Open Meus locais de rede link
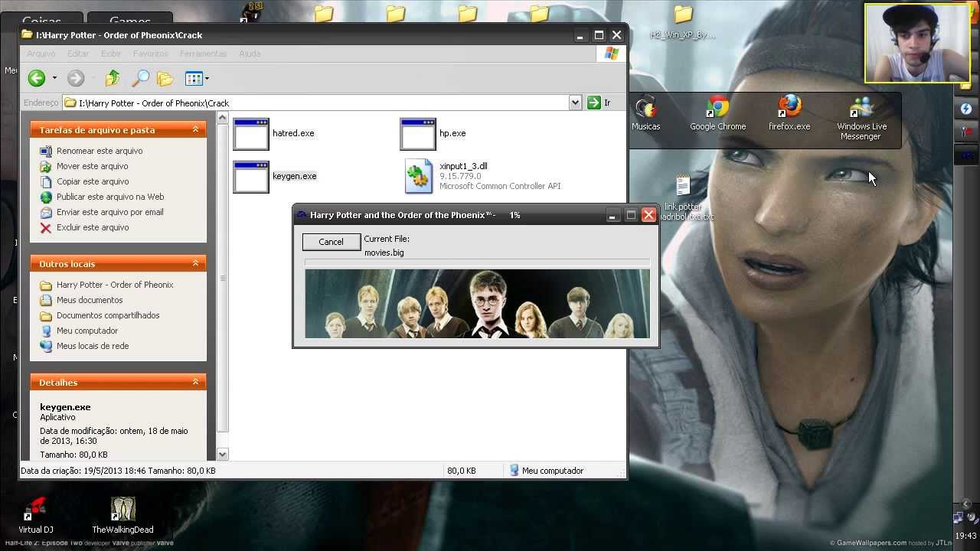This screenshot has width=980, height=551. point(93,346)
